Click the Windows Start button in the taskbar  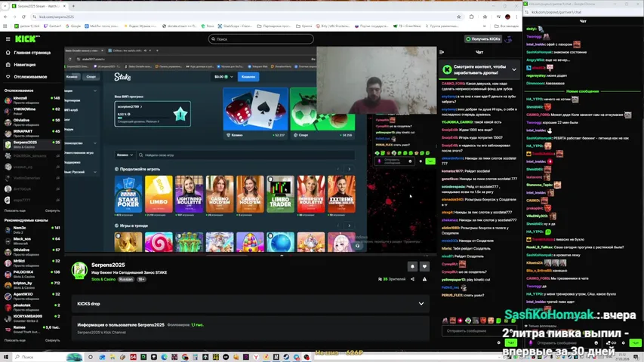[6, 357]
